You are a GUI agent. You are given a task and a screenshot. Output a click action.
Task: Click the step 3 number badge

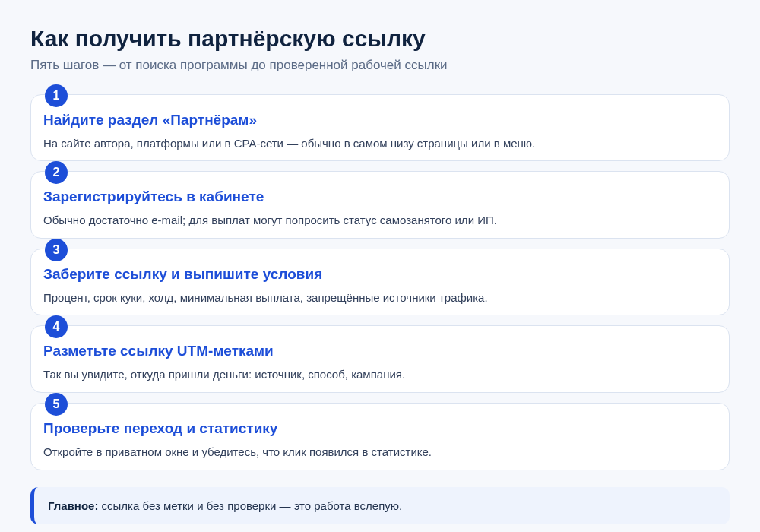pyautogui.click(x=56, y=249)
